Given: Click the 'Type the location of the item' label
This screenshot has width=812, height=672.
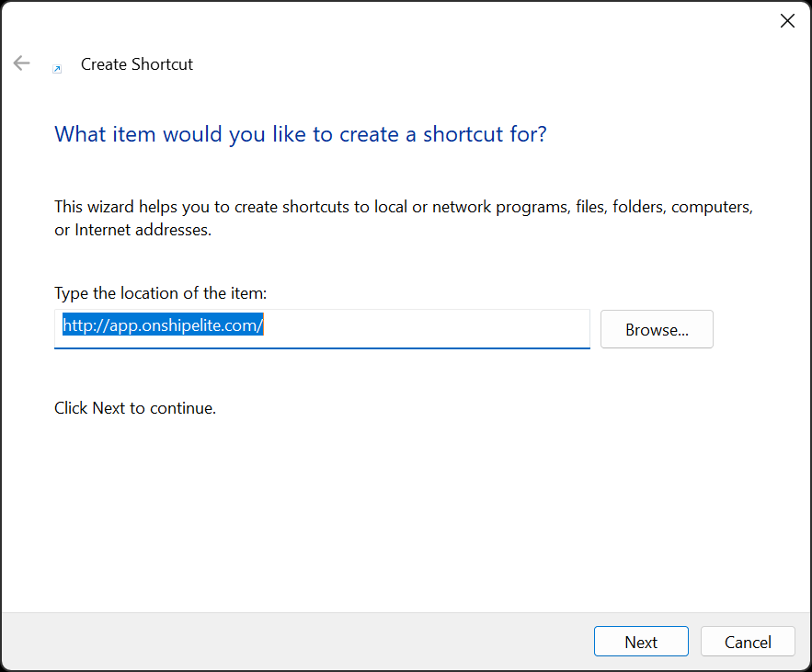Looking at the screenshot, I should point(160,293).
